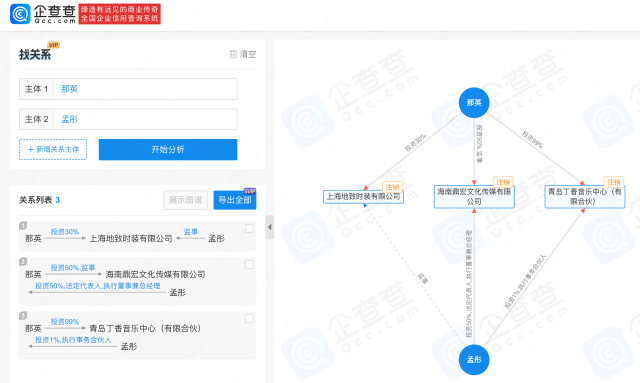Click the 主体 1 field containing 那英

[x=128, y=89]
